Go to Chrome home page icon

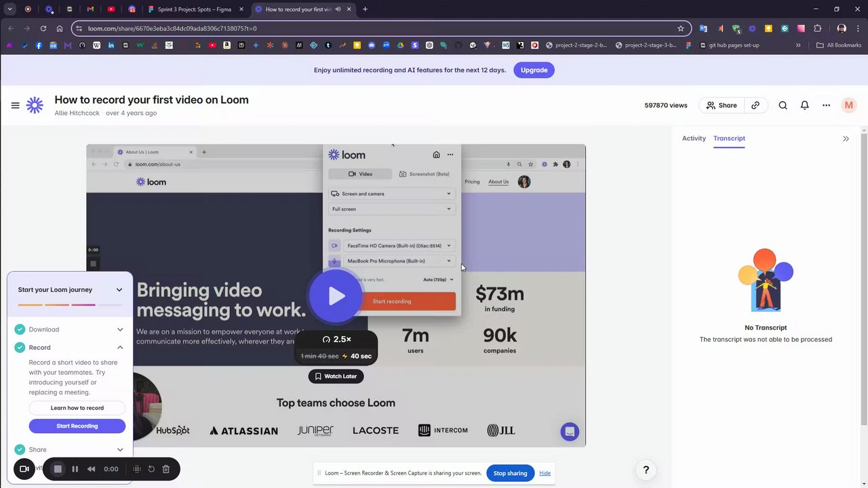coord(60,28)
